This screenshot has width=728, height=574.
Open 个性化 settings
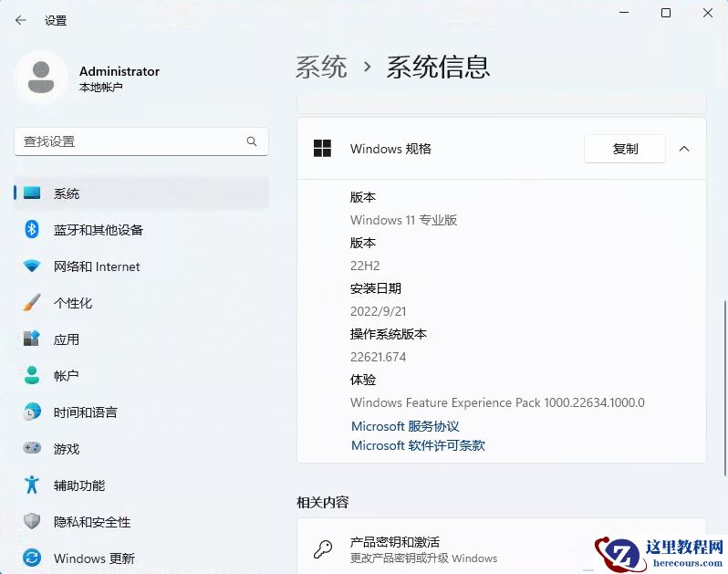tap(141, 303)
